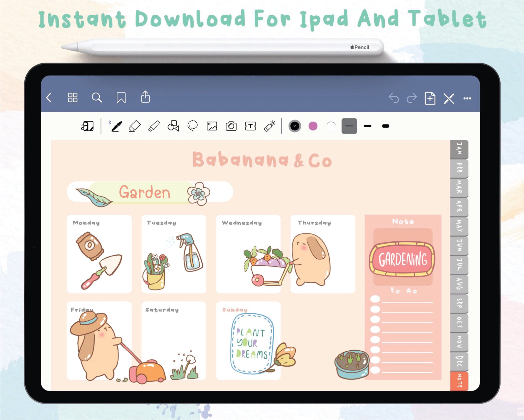Add a new page
524x420 pixels.
coord(430,98)
